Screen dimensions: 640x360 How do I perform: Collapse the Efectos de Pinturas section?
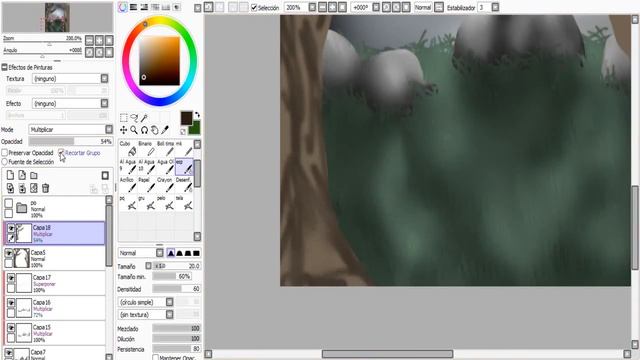[4, 67]
